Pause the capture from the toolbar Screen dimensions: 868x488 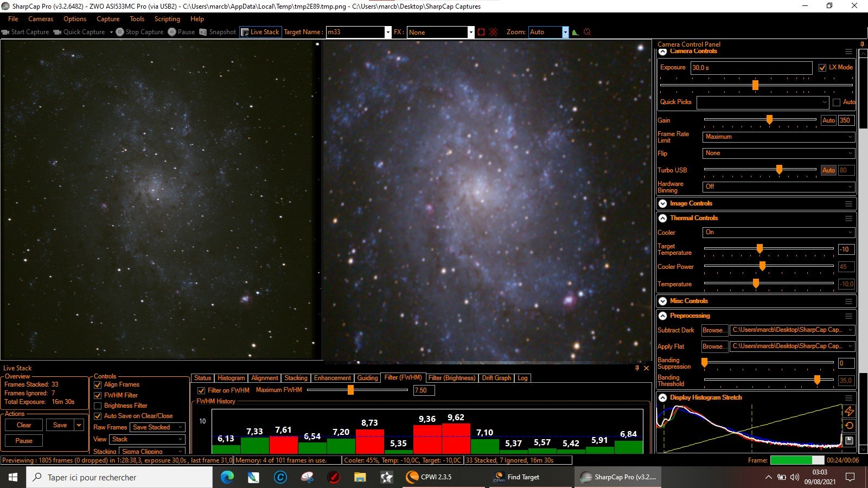point(181,32)
